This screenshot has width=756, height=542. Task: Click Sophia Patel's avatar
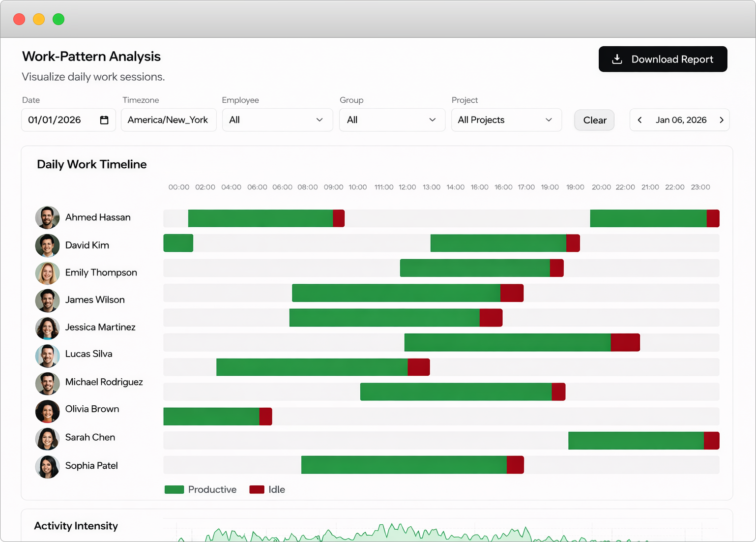47,466
